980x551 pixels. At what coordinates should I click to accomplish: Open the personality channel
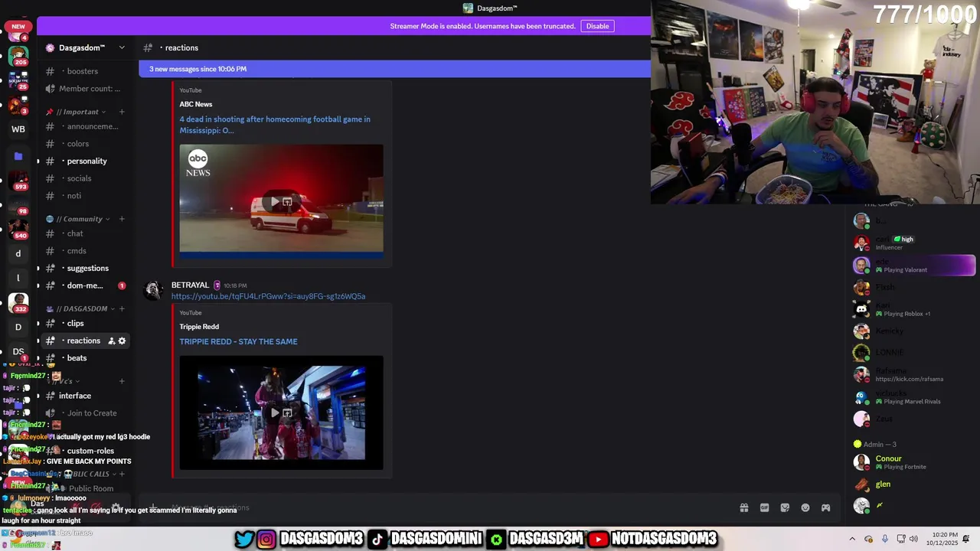coord(85,161)
